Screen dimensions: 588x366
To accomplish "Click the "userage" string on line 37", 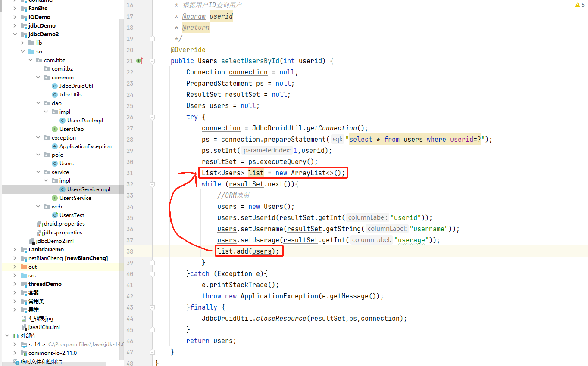I will [x=411, y=240].
